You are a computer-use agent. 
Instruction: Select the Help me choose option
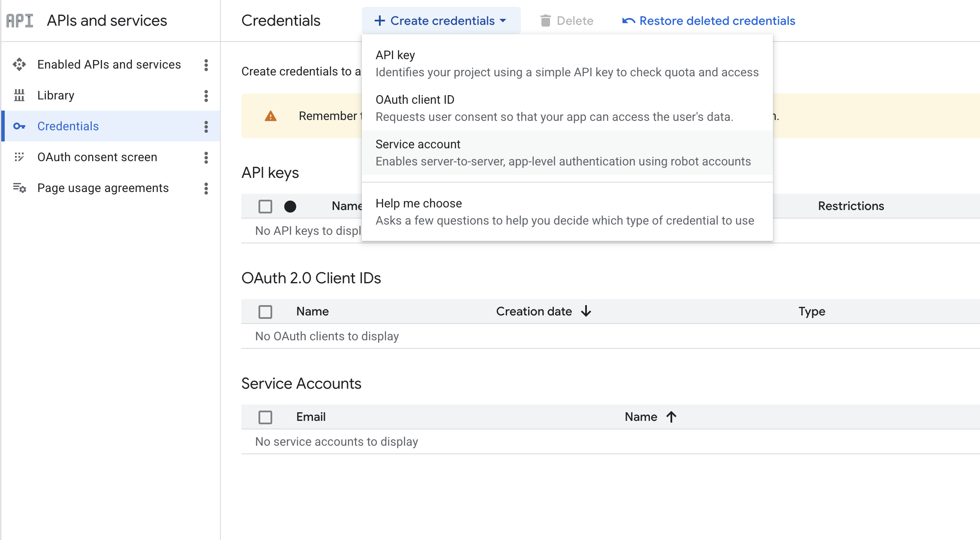pyautogui.click(x=567, y=212)
